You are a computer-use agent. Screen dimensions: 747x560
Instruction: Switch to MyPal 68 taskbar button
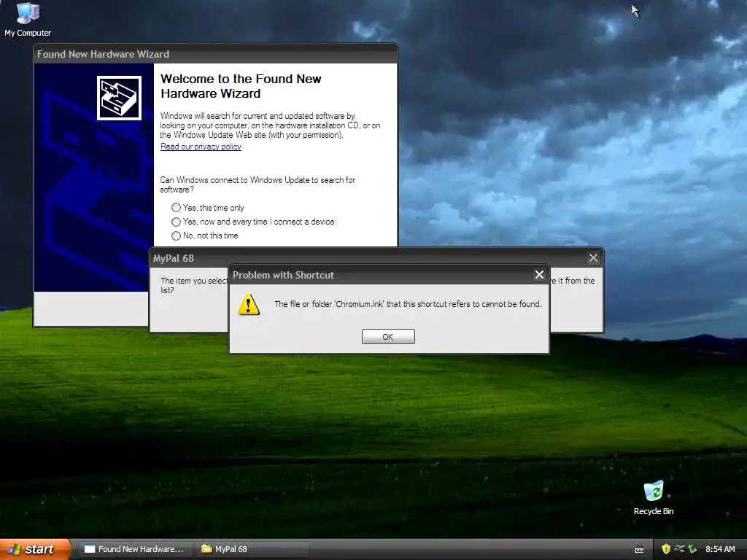[x=252, y=549]
